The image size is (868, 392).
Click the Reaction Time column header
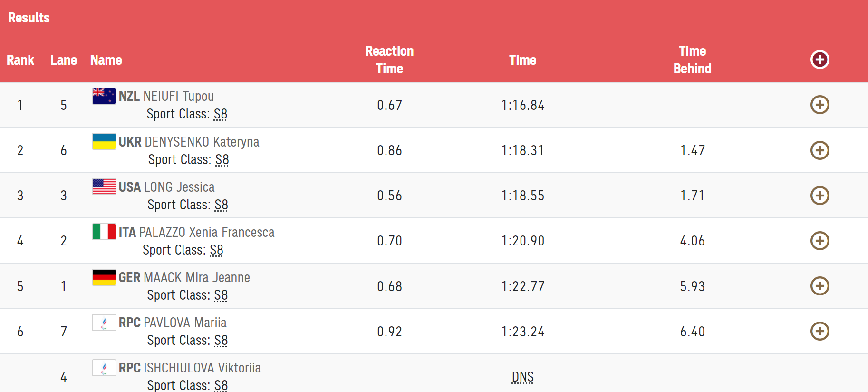click(x=389, y=59)
